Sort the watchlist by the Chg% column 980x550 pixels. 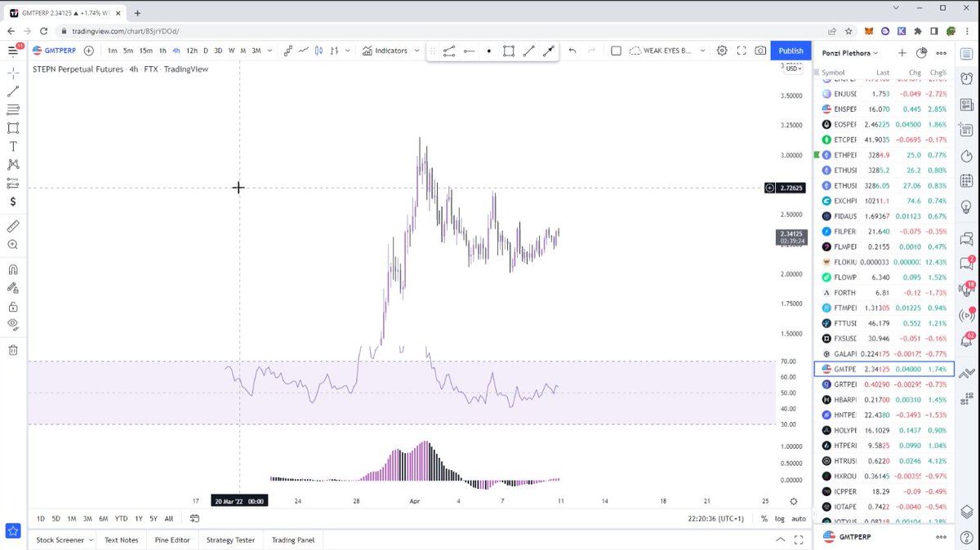click(x=938, y=73)
